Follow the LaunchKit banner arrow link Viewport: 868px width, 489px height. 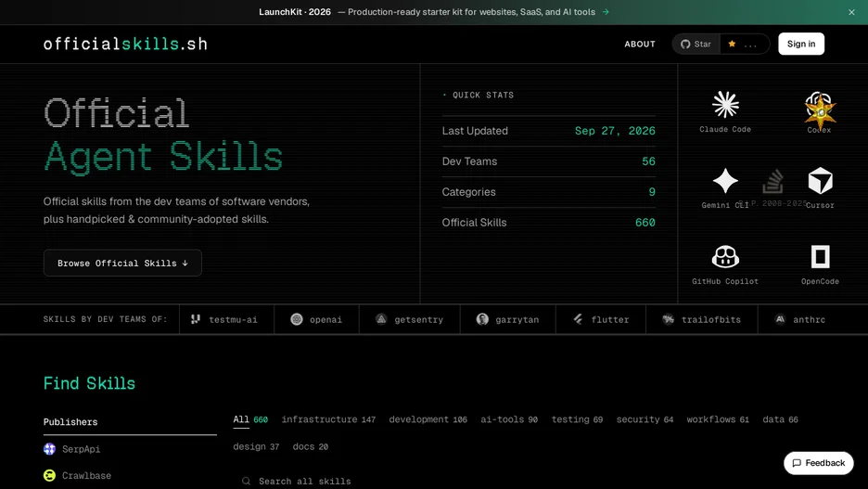click(606, 12)
